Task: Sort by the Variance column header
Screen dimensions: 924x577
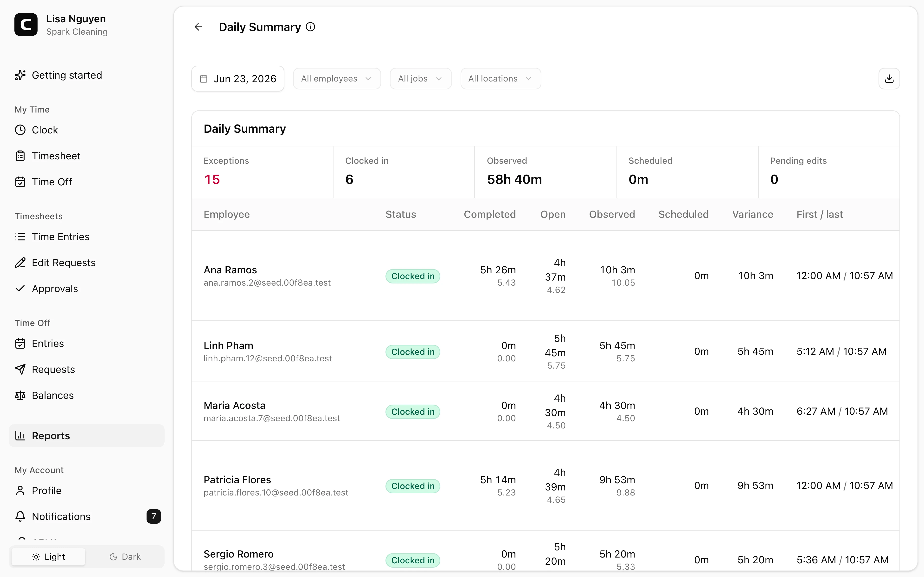Action: 752,214
